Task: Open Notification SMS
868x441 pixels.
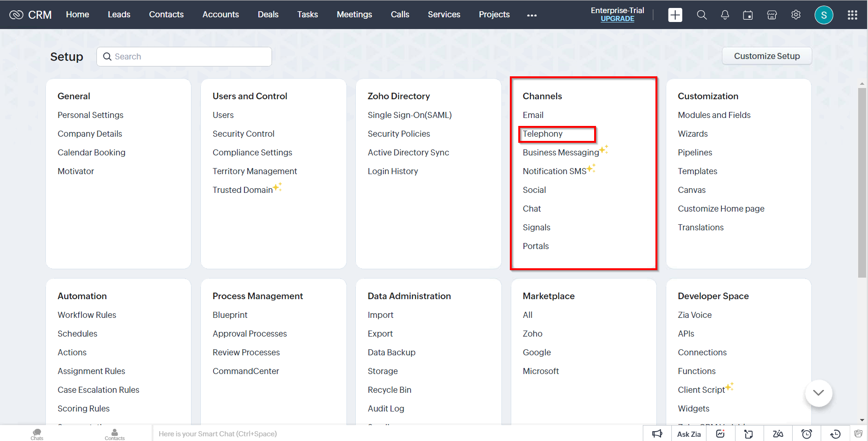Action: [555, 171]
